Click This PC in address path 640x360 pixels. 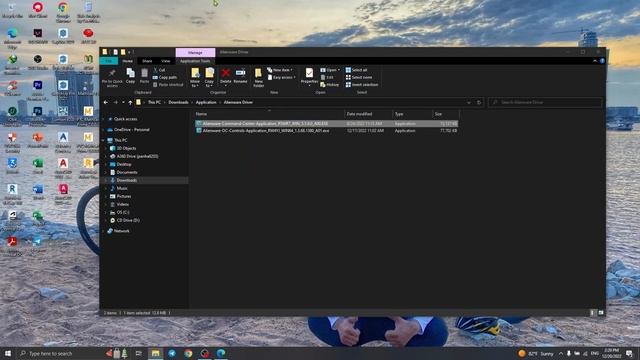(x=154, y=102)
